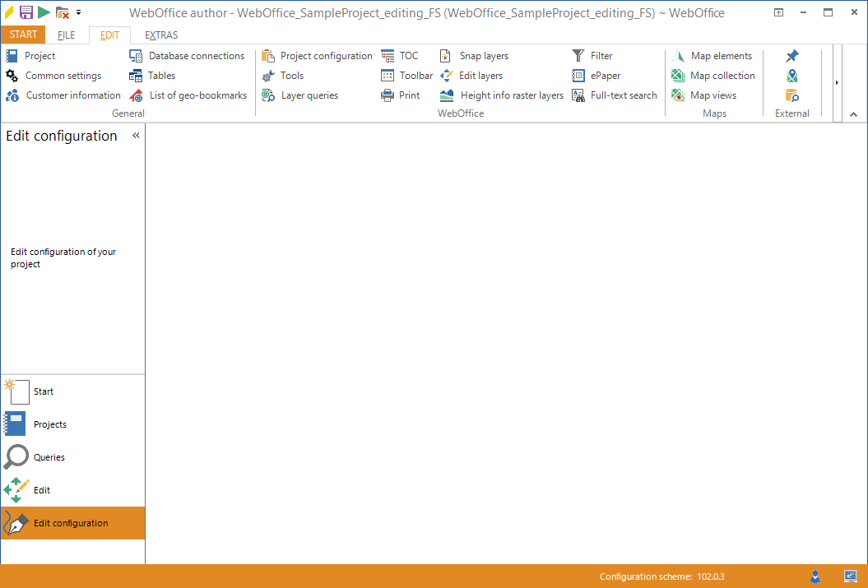Click the Save icon in quick access toolbar
Image resolution: width=868 pixels, height=588 pixels.
click(x=26, y=12)
